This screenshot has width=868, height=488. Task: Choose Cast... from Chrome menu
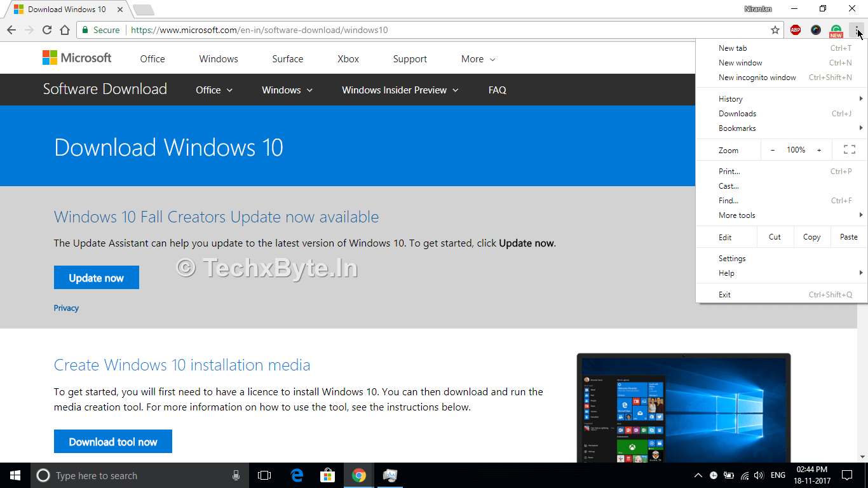pyautogui.click(x=782, y=186)
